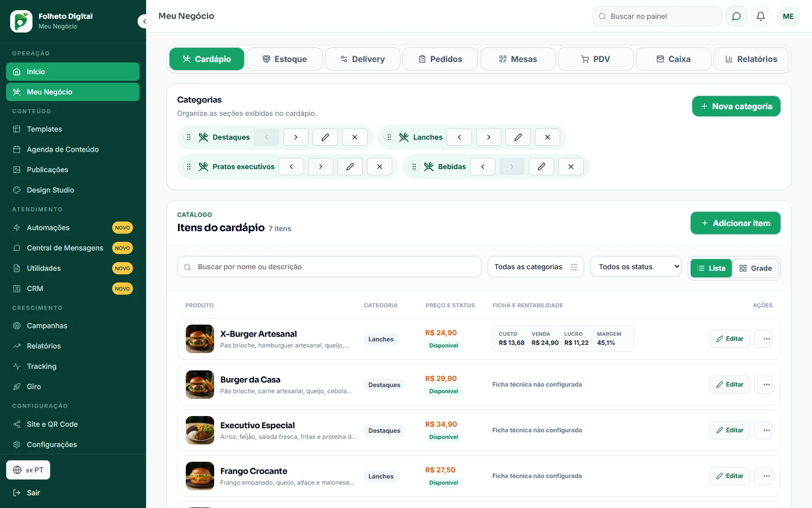Switch to the Estoque tab
Screen dimensions: 812x508
[x=285, y=59]
